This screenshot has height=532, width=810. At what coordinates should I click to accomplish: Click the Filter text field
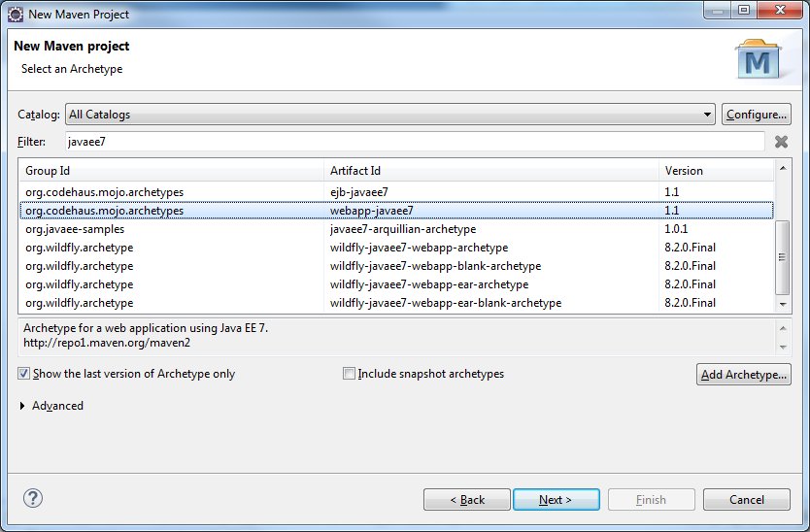(x=414, y=142)
